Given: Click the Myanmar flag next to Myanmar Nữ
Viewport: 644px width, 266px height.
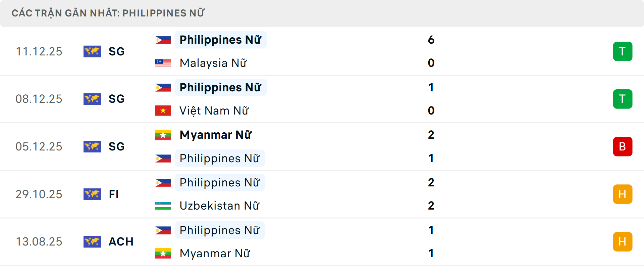Looking at the screenshot, I should pyautogui.click(x=163, y=135).
